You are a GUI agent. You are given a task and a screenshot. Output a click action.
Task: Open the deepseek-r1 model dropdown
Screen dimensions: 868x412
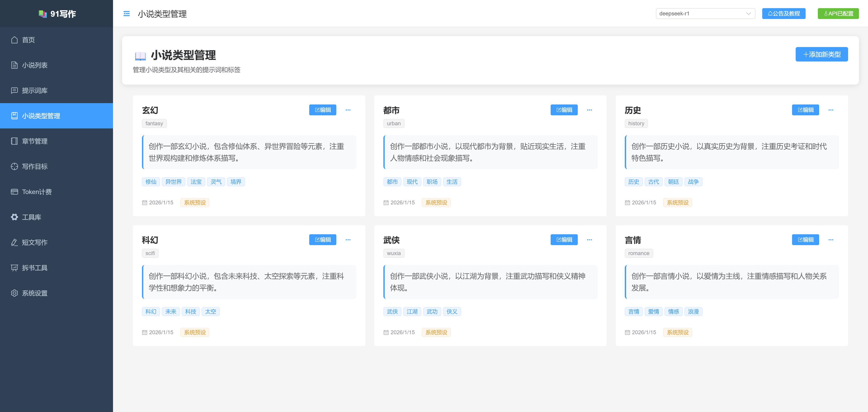coord(705,14)
